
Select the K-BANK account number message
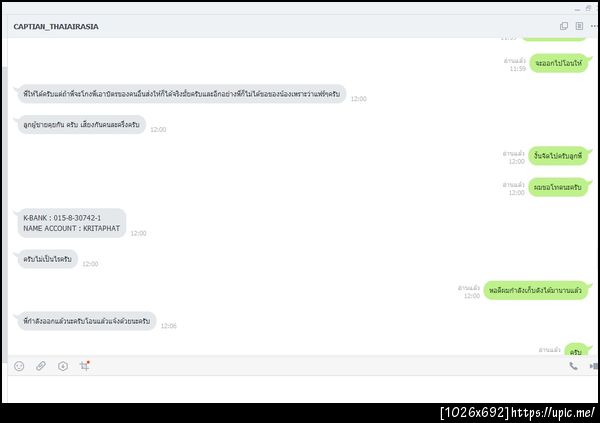tap(72, 223)
